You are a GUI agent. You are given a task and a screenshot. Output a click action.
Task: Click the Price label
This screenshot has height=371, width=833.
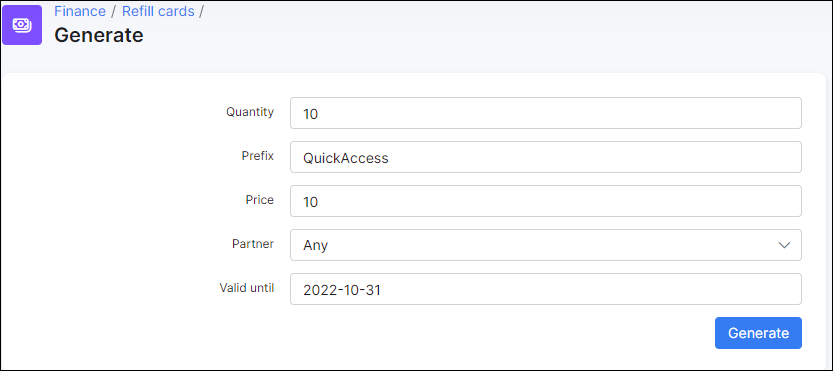(x=260, y=200)
